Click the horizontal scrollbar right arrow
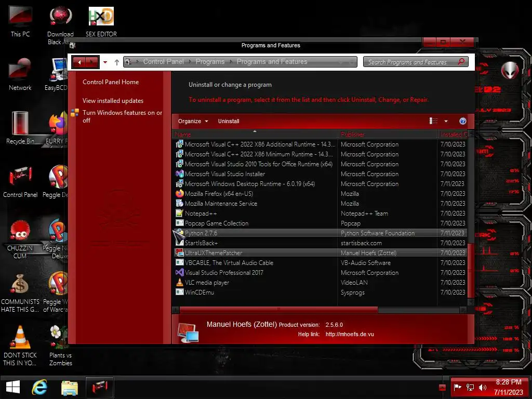Screen dimensions: 532x399 click(463, 310)
